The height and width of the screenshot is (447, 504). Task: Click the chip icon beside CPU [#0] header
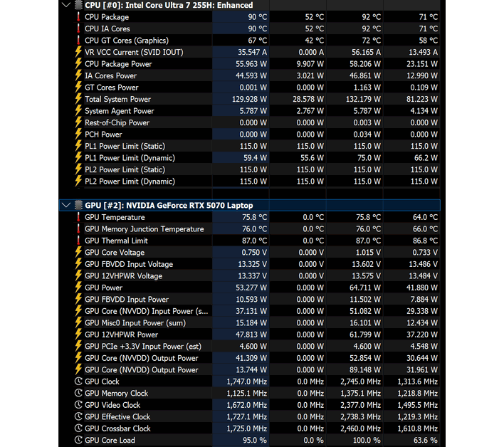point(78,5)
